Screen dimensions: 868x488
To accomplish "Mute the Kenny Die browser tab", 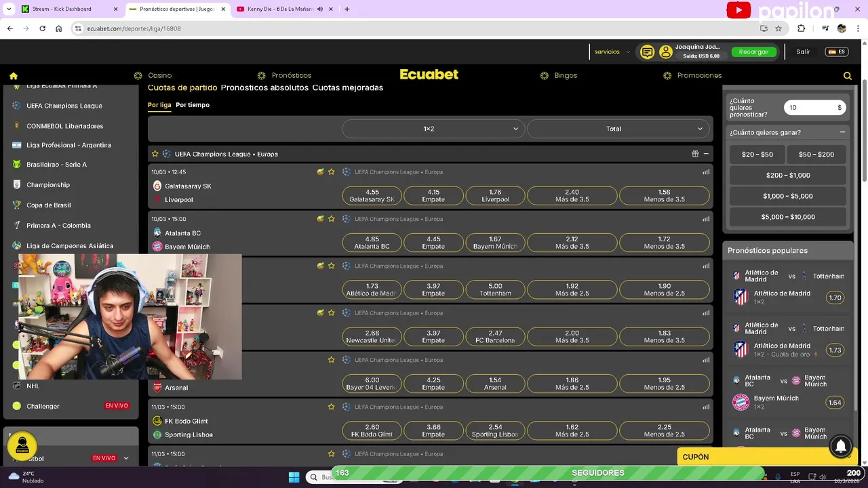I will click(320, 9).
